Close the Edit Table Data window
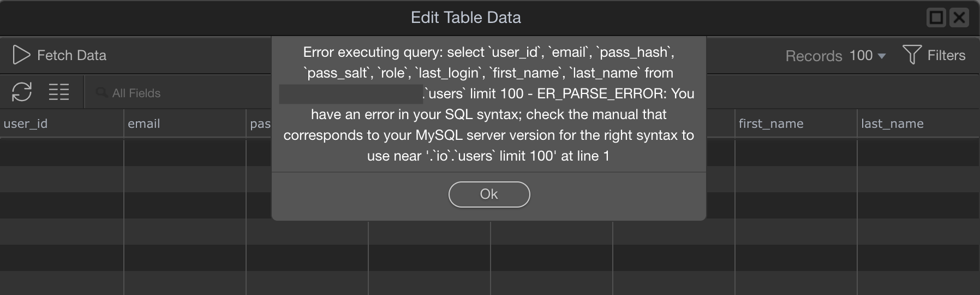The width and height of the screenshot is (980, 295). (959, 17)
